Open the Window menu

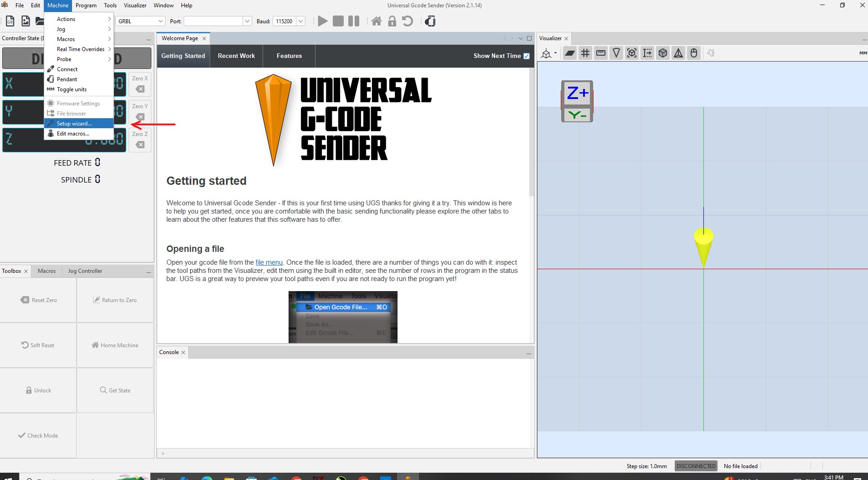(x=164, y=5)
